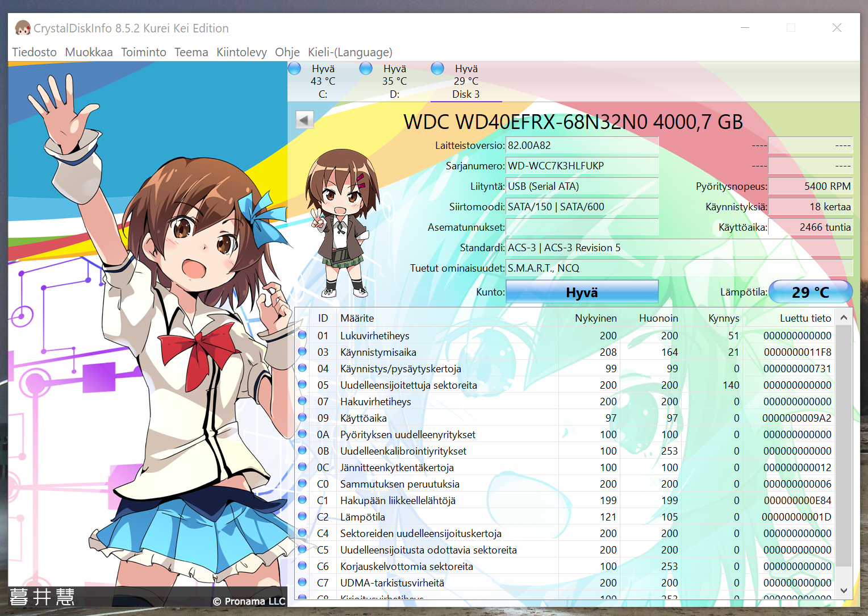Click status orb for Sammutuksen peruutuksia row
Screen dimensions: 868x616
(302, 484)
